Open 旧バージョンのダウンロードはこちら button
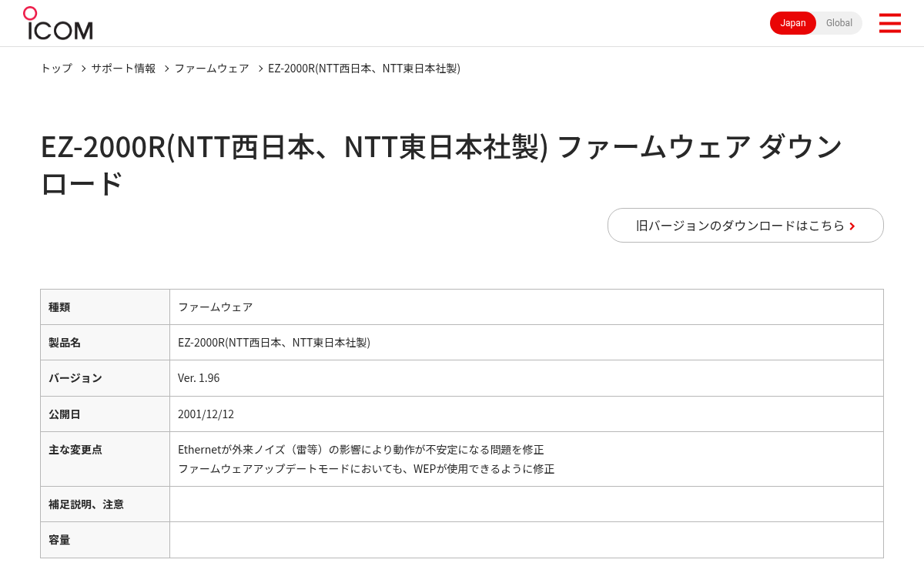Image resolution: width=924 pixels, height=583 pixels. click(745, 226)
